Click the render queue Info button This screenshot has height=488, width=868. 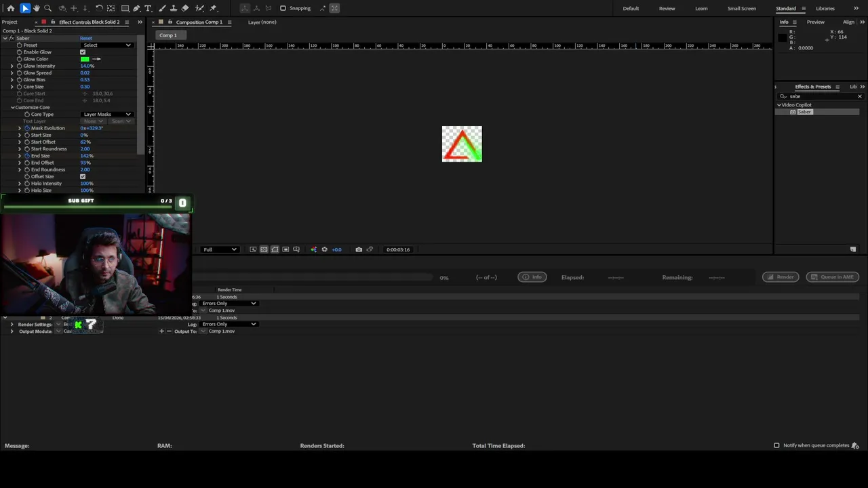(532, 277)
